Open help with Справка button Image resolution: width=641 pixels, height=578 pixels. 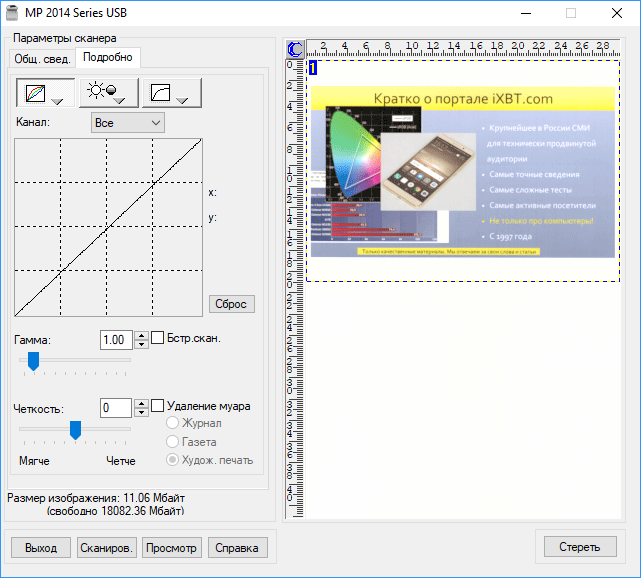coord(238,548)
